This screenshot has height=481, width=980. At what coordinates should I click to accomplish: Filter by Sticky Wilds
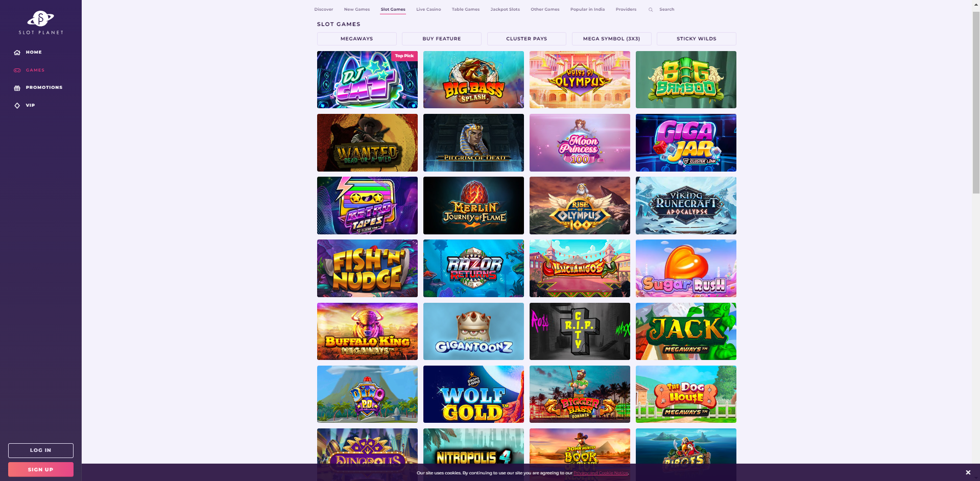coord(697,39)
